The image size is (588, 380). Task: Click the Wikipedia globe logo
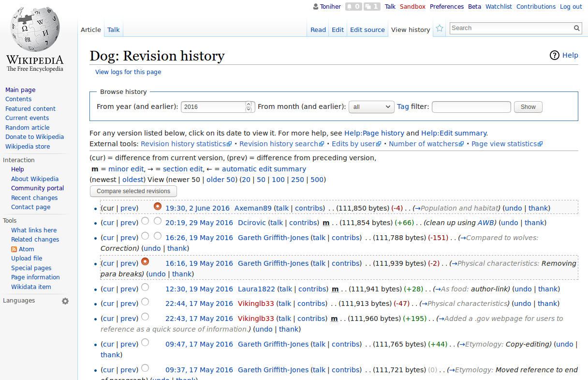click(x=35, y=30)
